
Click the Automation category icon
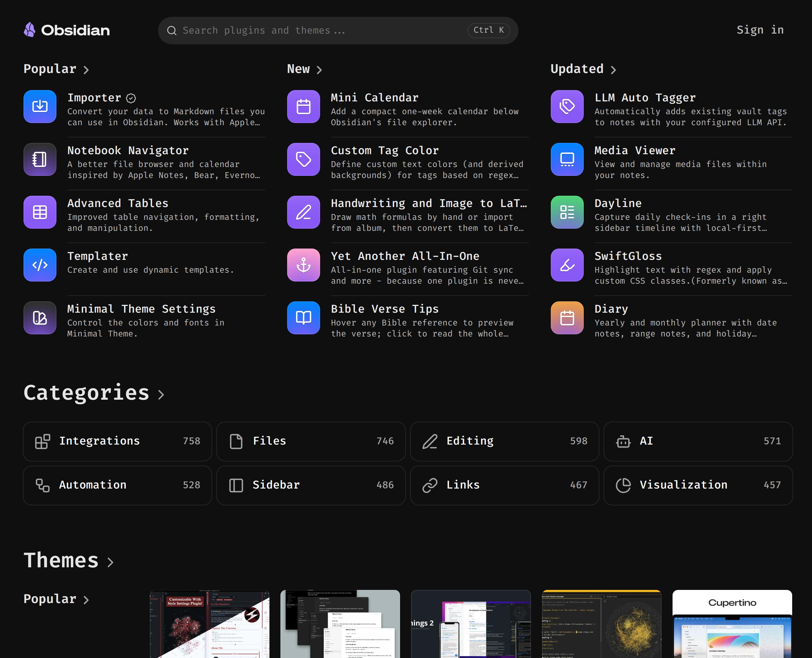tap(42, 485)
